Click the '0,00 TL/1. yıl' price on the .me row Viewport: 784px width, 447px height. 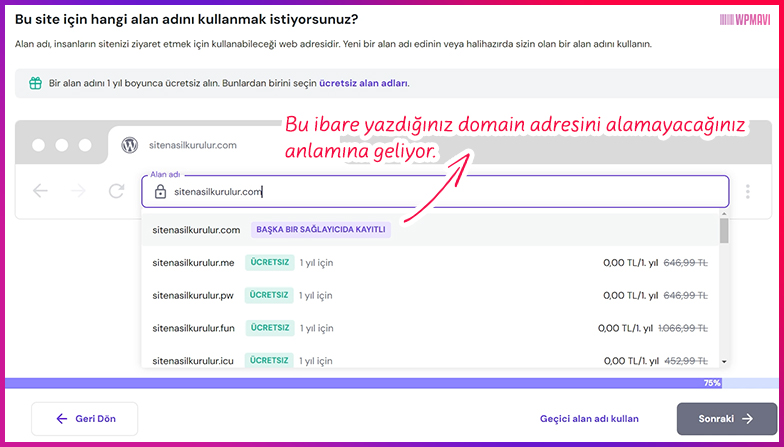point(631,262)
